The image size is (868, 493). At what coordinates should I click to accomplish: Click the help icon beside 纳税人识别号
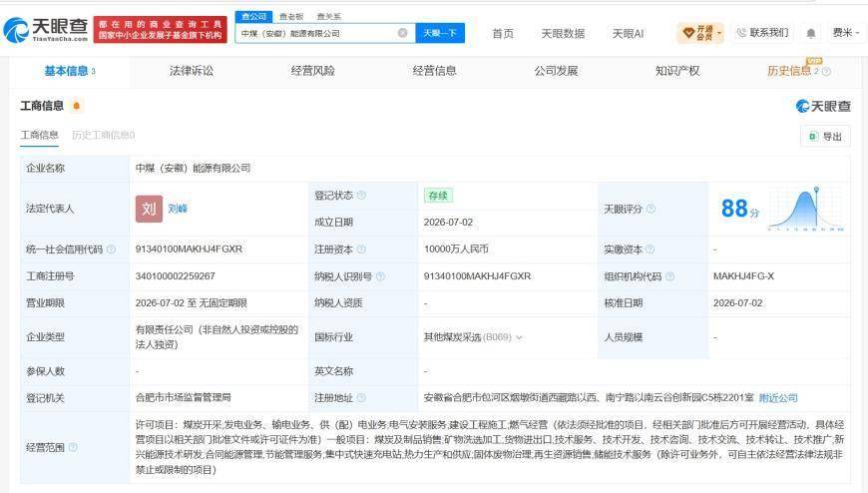(380, 276)
